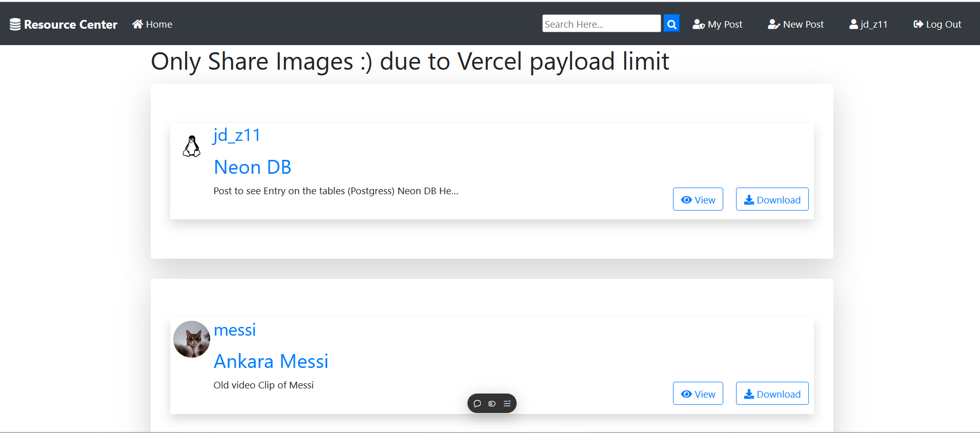Open the Ankara Messi title link

point(271,361)
